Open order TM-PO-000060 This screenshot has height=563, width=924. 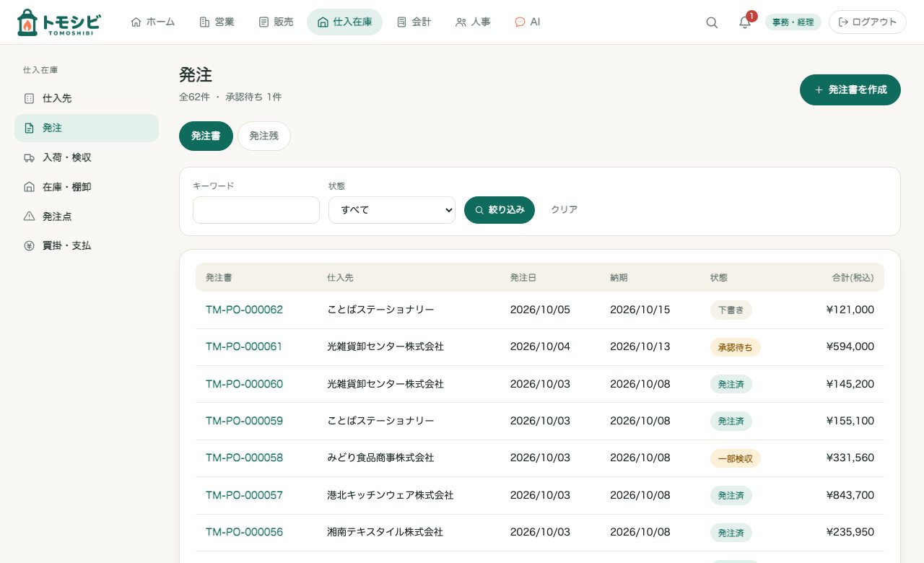244,384
